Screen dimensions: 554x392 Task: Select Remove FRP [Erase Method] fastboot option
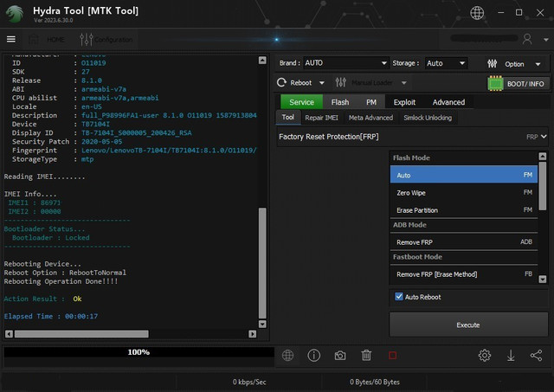tap(464, 274)
